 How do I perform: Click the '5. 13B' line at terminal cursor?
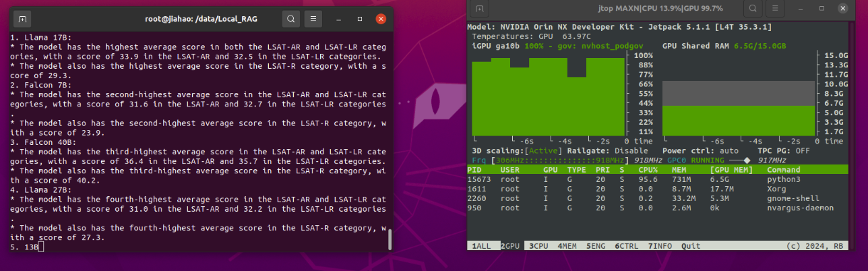pos(25,247)
